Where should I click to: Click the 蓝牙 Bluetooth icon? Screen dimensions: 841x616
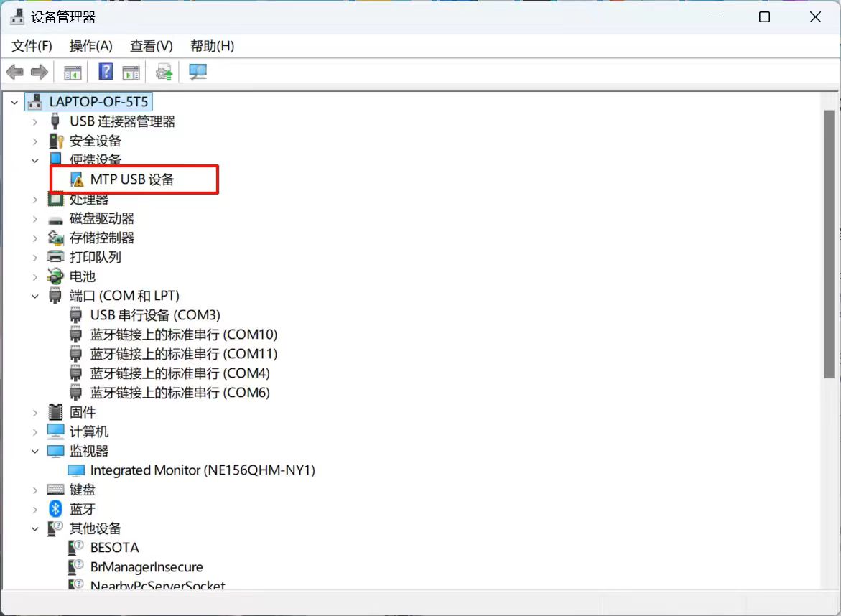tap(55, 508)
